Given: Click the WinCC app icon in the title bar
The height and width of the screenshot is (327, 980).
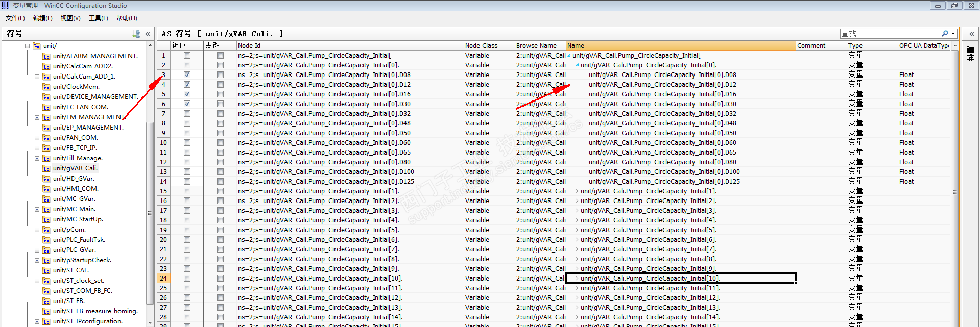Looking at the screenshot, I should (5, 5).
